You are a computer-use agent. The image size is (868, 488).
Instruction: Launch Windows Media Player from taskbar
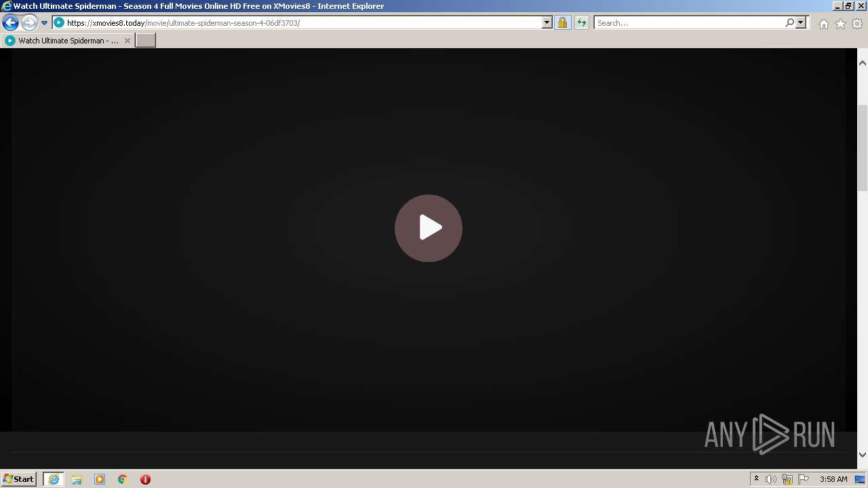click(x=100, y=479)
